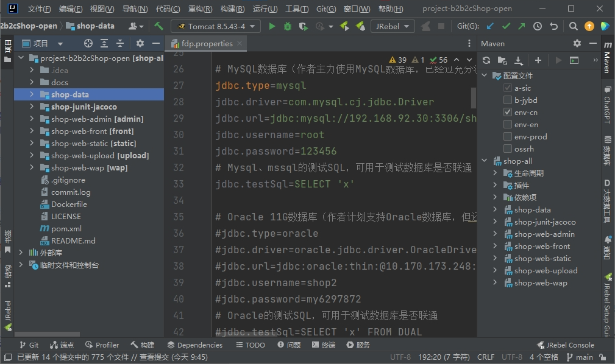The width and height of the screenshot is (615, 364).
Task: Run the Tomcat configuration with green play icon
Action: 271,26
